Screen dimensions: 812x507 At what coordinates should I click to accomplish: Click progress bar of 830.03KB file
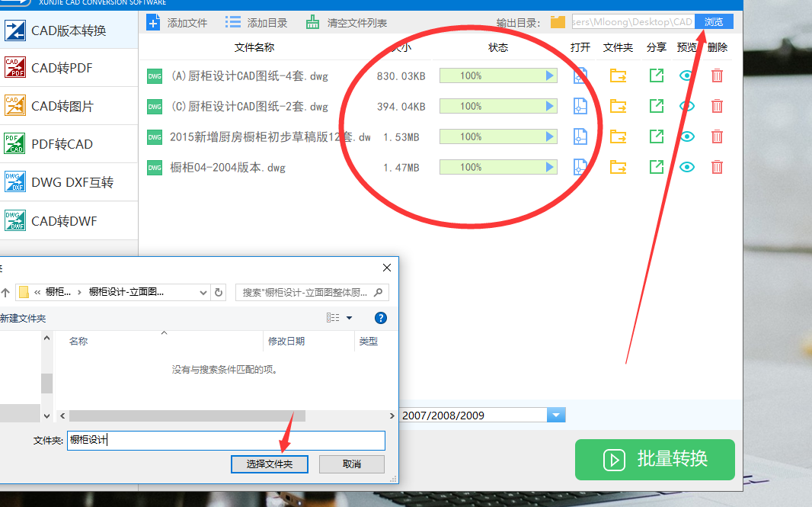click(498, 75)
